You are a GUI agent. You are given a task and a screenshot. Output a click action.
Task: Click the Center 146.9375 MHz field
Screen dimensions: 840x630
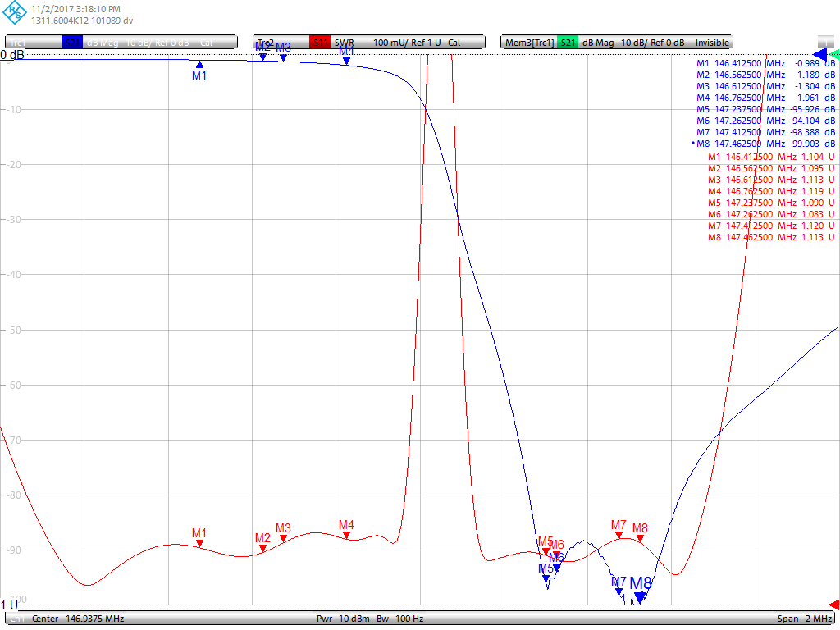(78, 619)
